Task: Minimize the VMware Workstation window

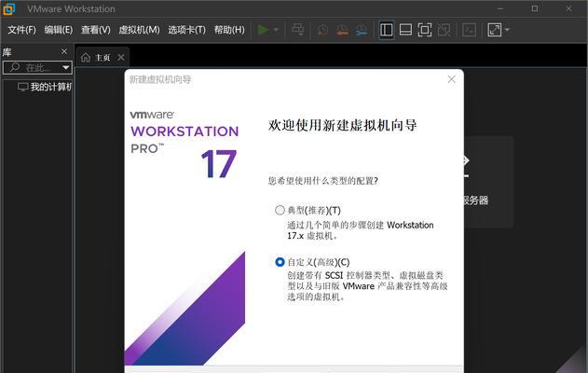Action: coord(500,8)
